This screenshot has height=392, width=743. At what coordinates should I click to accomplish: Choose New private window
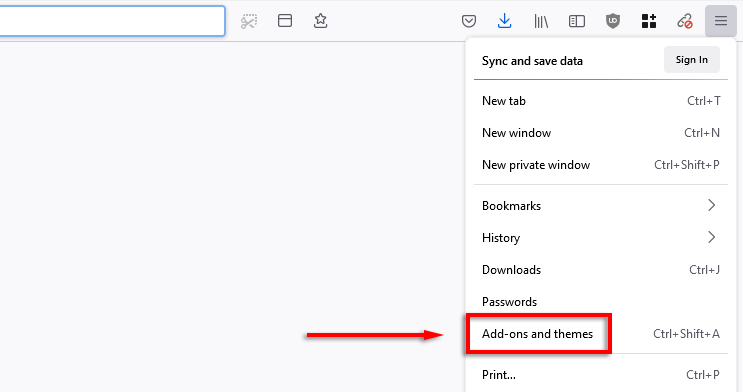coord(601,165)
